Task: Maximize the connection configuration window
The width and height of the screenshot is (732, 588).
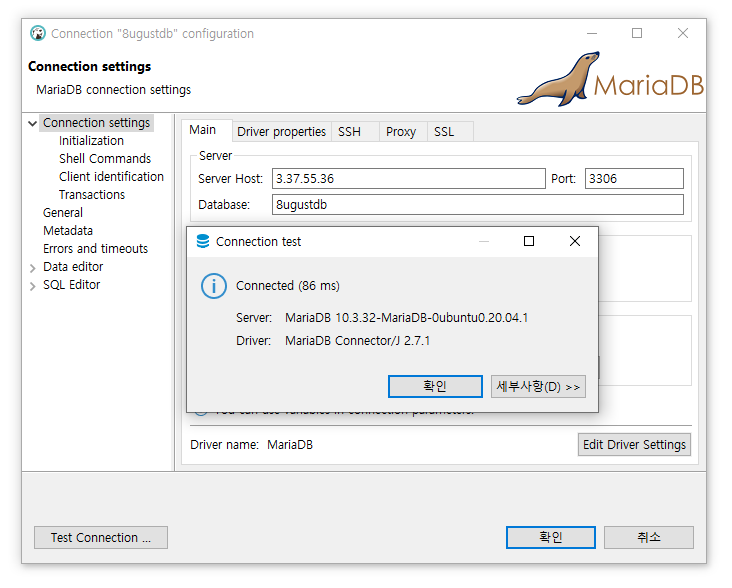Action: click(637, 33)
